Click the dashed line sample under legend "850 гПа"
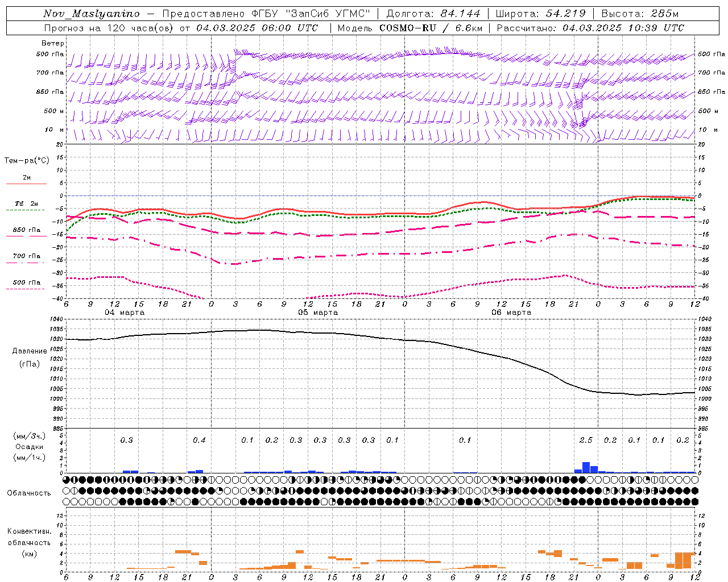The width and height of the screenshot is (728, 582). (x=26, y=236)
